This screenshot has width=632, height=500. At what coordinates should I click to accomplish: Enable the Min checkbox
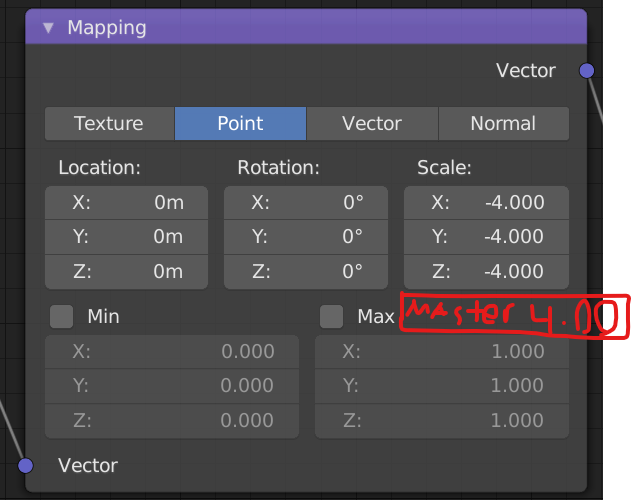coord(61,316)
